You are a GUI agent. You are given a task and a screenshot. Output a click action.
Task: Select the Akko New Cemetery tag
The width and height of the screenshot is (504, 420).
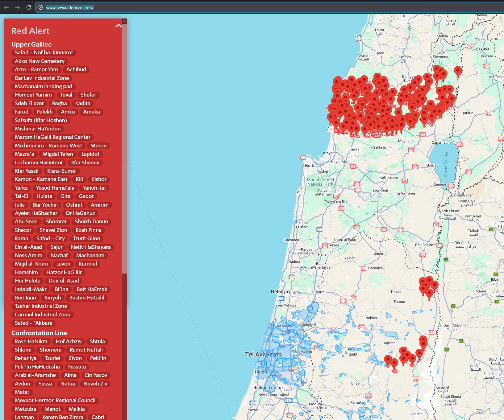tap(40, 61)
